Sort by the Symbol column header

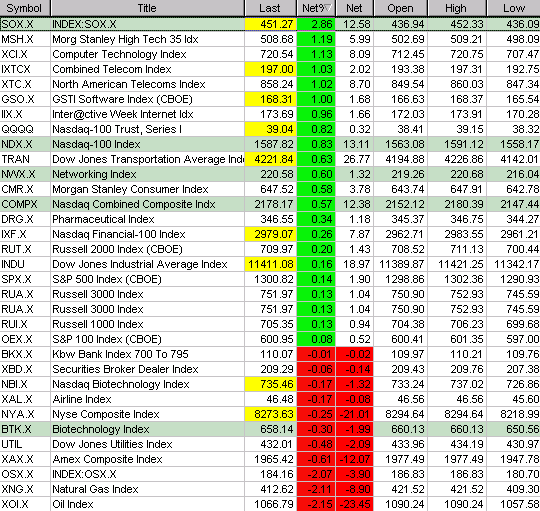tap(25, 8)
